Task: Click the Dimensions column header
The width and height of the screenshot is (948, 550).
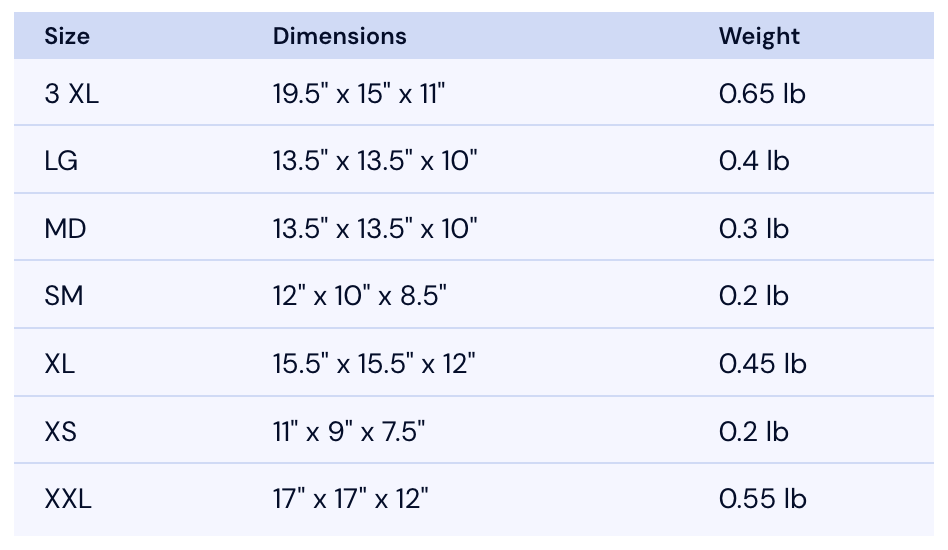Action: pyautogui.click(x=340, y=36)
